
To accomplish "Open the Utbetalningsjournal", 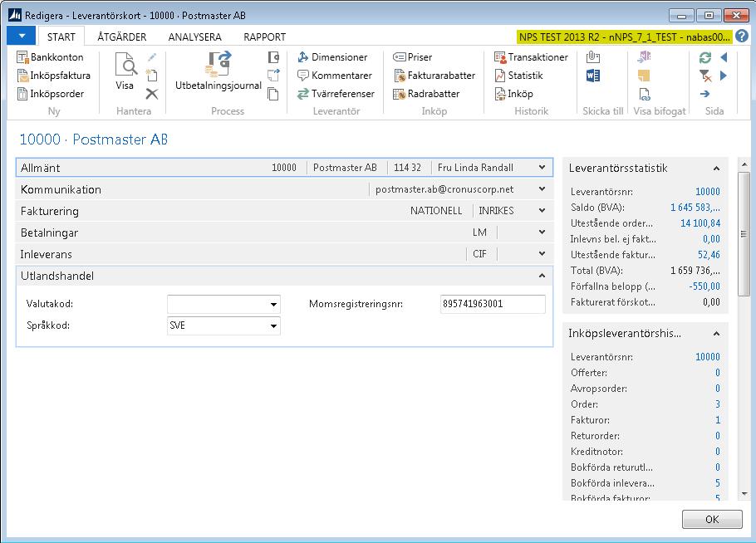I will tap(218, 71).
